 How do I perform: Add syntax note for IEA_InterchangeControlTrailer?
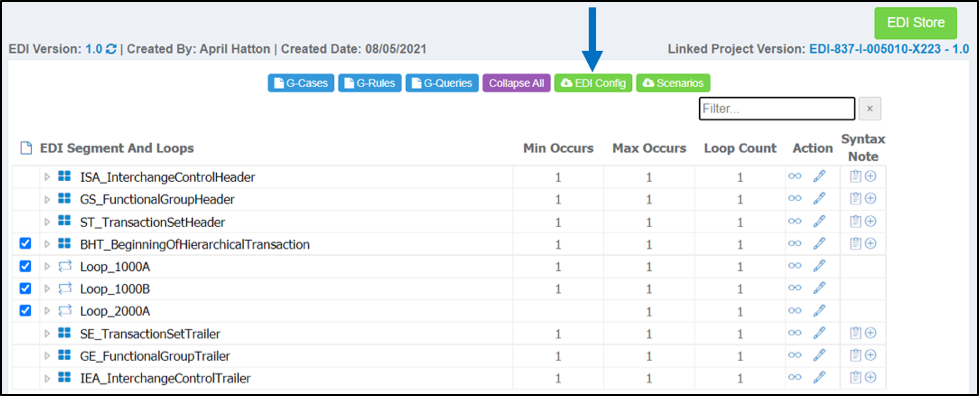(x=870, y=377)
